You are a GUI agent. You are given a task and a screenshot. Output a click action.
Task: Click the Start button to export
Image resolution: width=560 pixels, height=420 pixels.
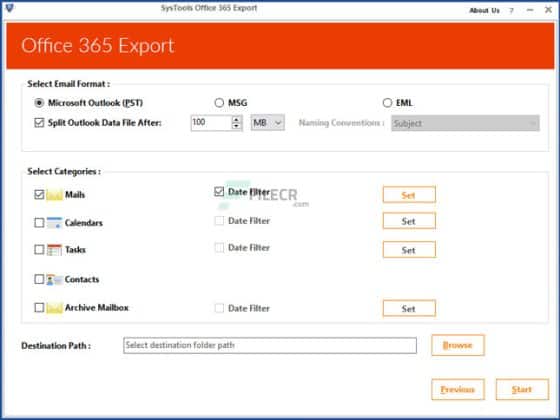click(x=522, y=389)
